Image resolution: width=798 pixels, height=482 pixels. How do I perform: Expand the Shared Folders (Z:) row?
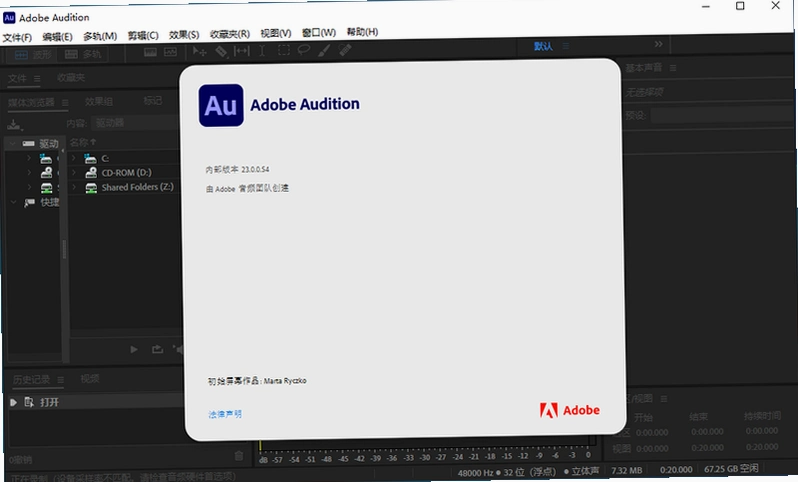point(74,188)
